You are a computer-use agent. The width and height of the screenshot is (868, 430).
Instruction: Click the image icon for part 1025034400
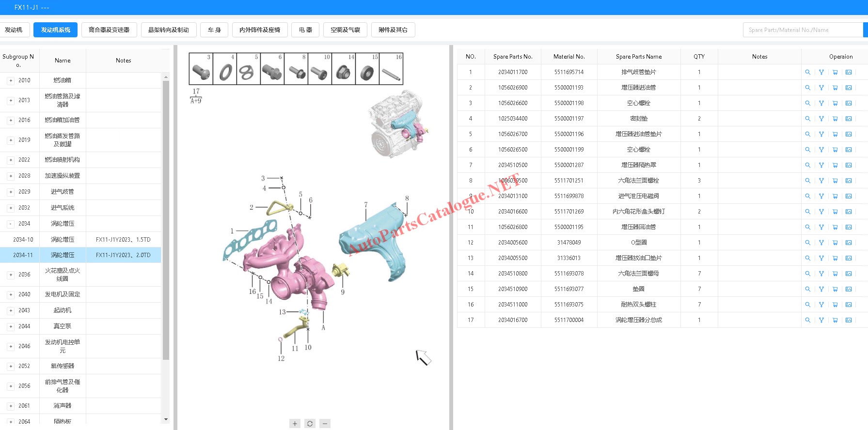[x=849, y=119]
